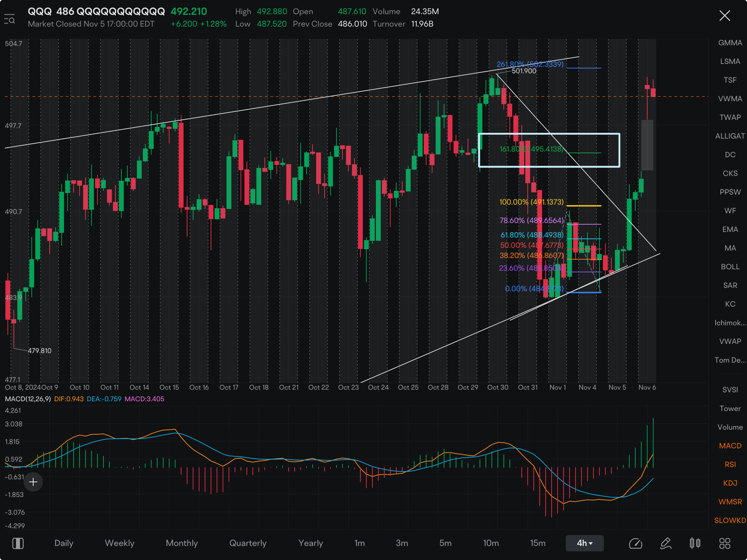The image size is (747, 560).
Task: Select the 1m interval
Action: (360, 543)
